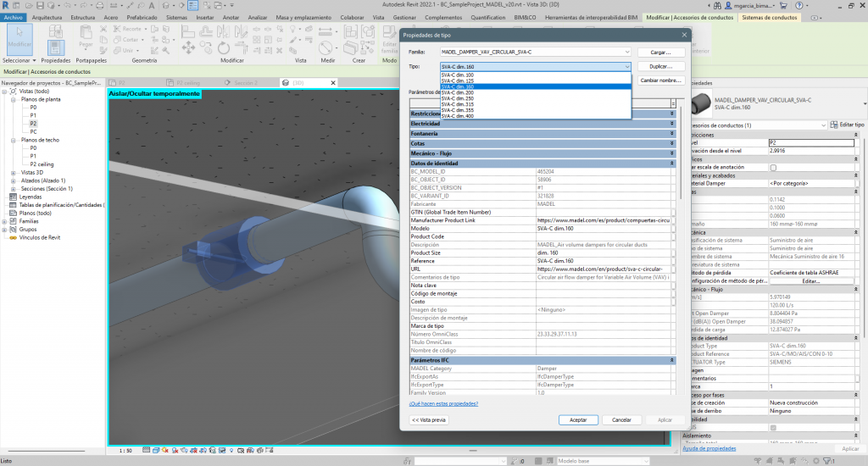Click the print icon in quick access toolbar

99,5
